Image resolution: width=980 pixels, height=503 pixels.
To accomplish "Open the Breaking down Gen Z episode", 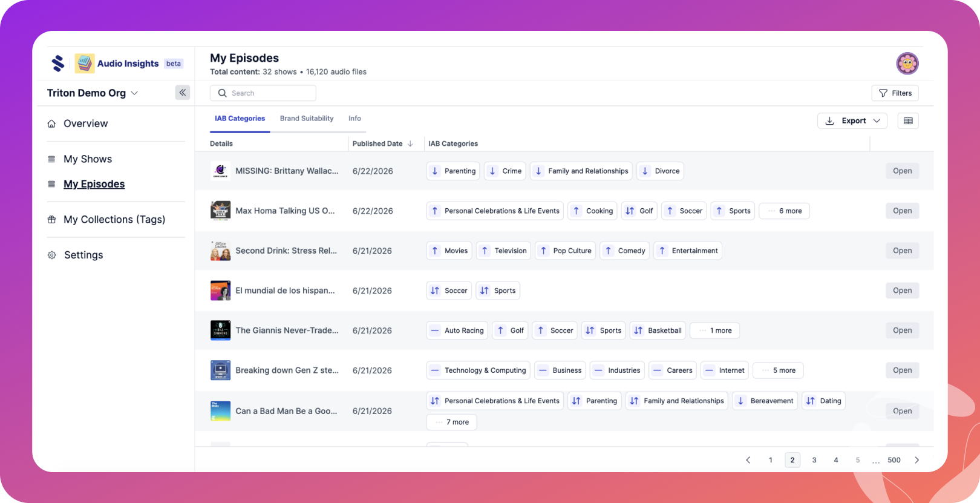I will 903,370.
